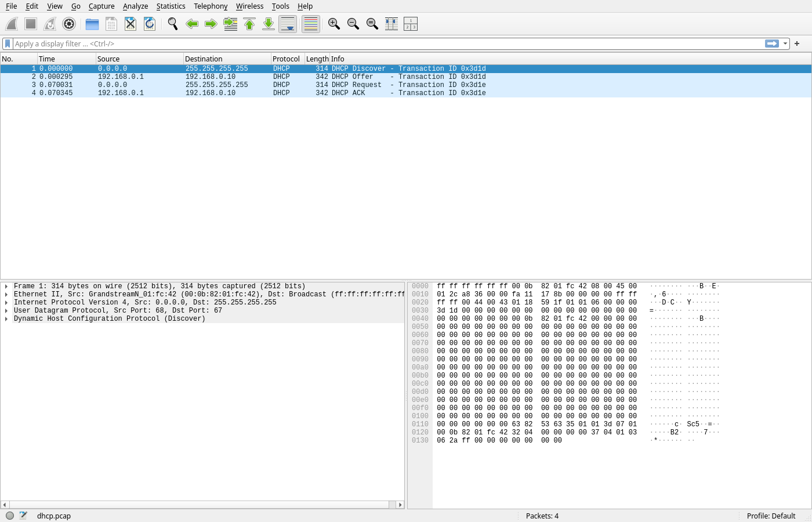Viewport: 812px width, 522px height.
Task: Open expert information from the status bar
Action: [x=10, y=516]
